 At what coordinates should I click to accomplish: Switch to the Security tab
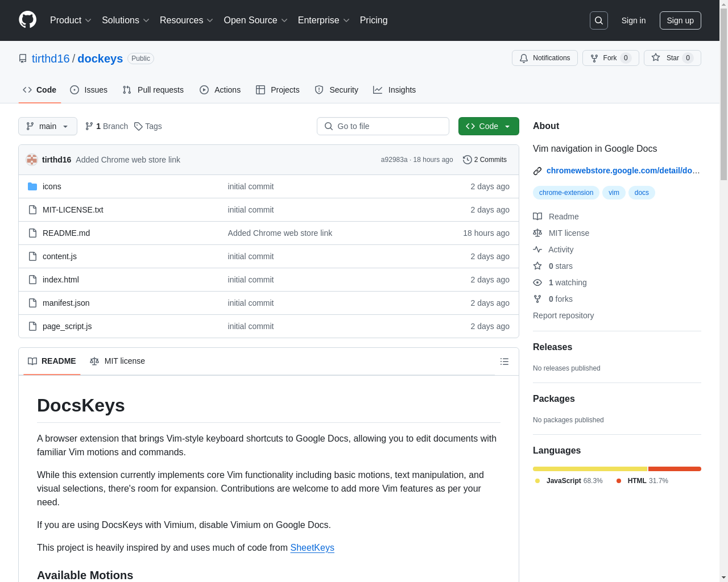[x=337, y=90]
